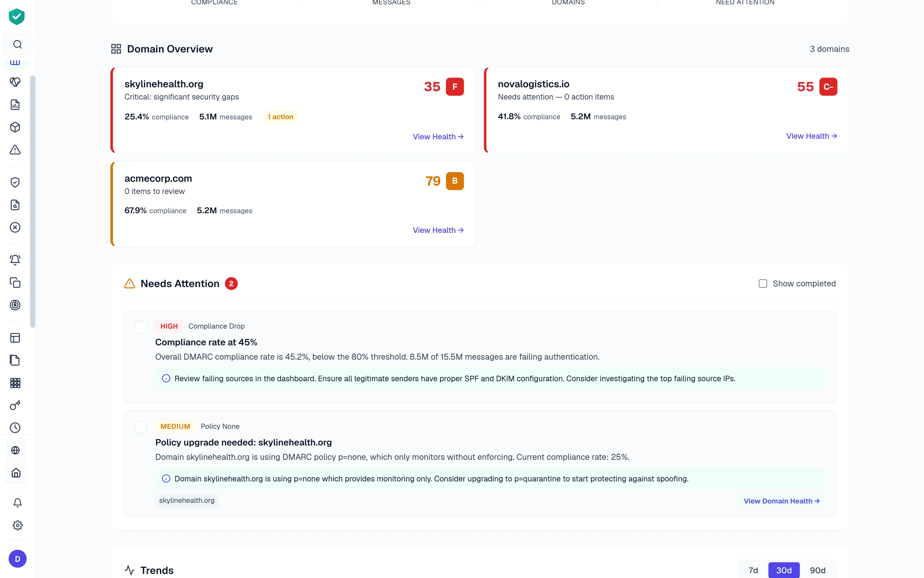The image size is (924, 578).
Task: Click the C- grade badge
Action: click(828, 87)
